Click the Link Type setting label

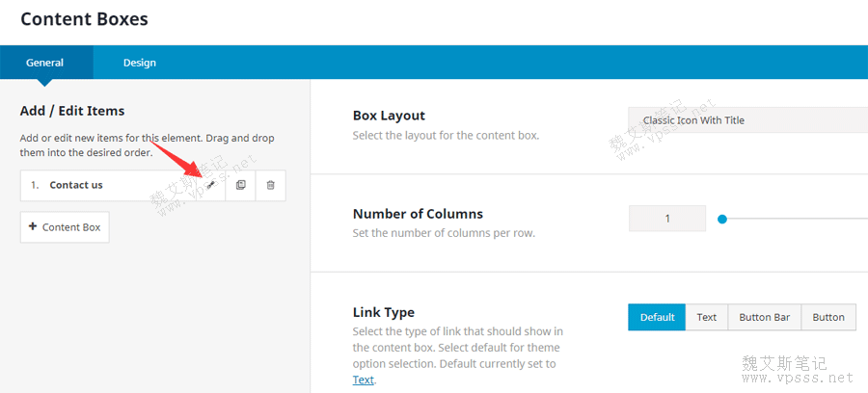pos(384,312)
